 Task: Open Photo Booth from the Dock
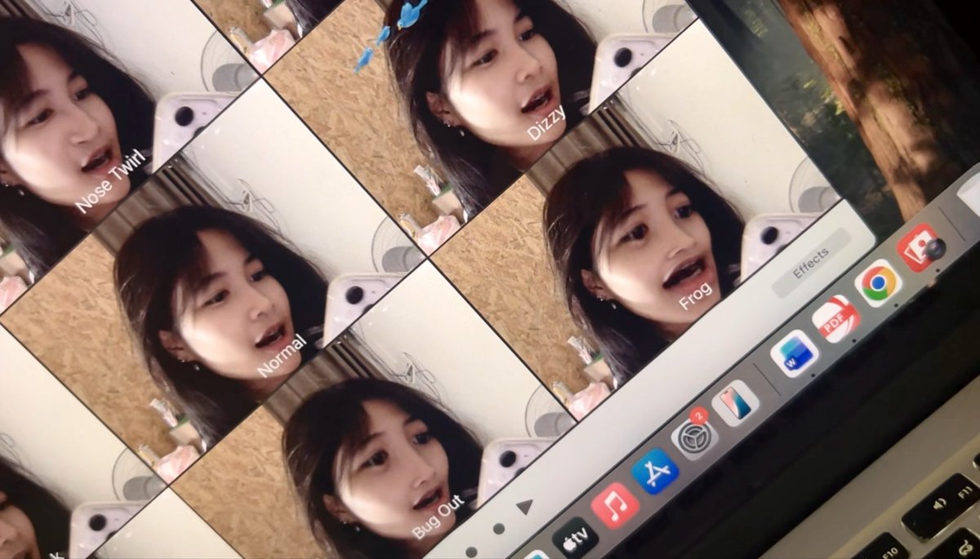click(919, 247)
